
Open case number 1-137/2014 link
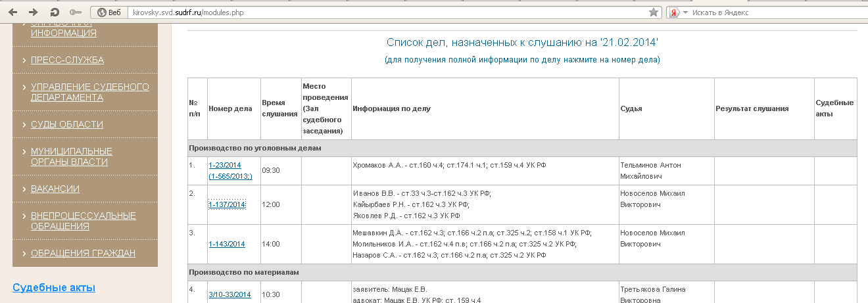click(x=227, y=204)
